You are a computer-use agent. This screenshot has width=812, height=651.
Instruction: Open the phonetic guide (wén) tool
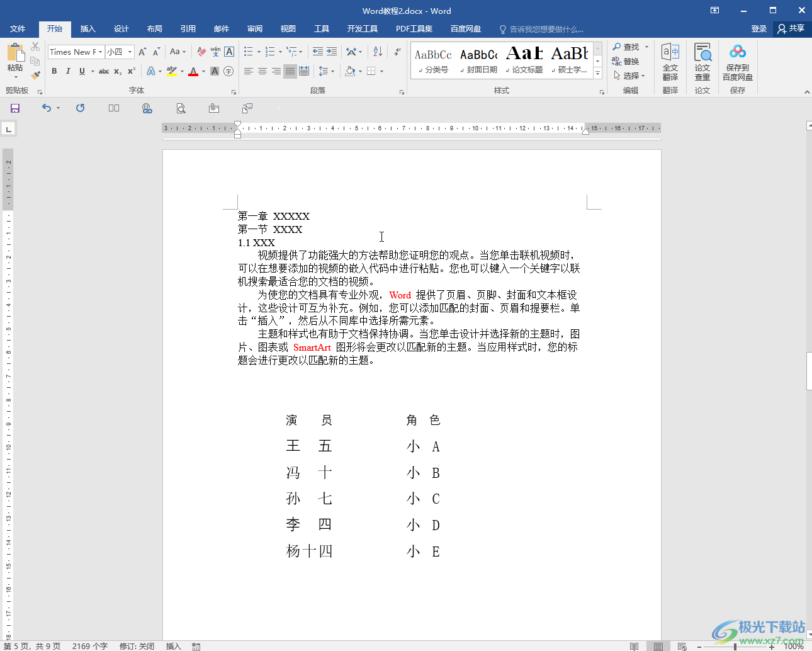point(215,52)
